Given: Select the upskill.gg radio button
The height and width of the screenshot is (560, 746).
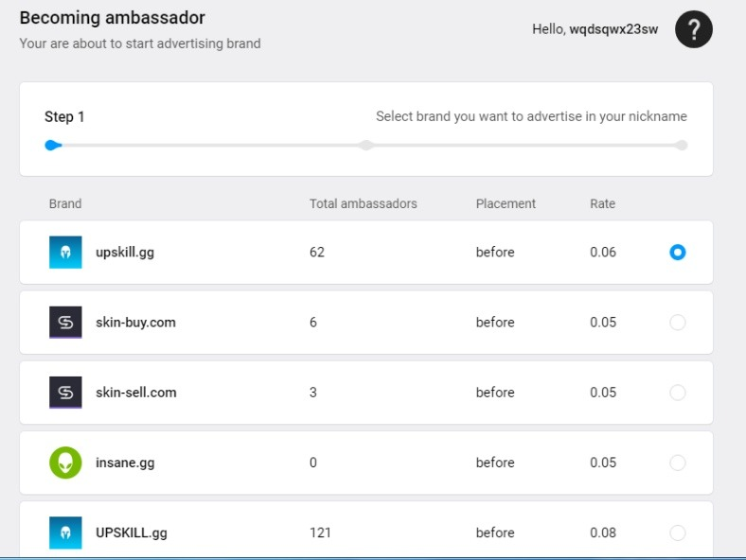Looking at the screenshot, I should [x=677, y=253].
